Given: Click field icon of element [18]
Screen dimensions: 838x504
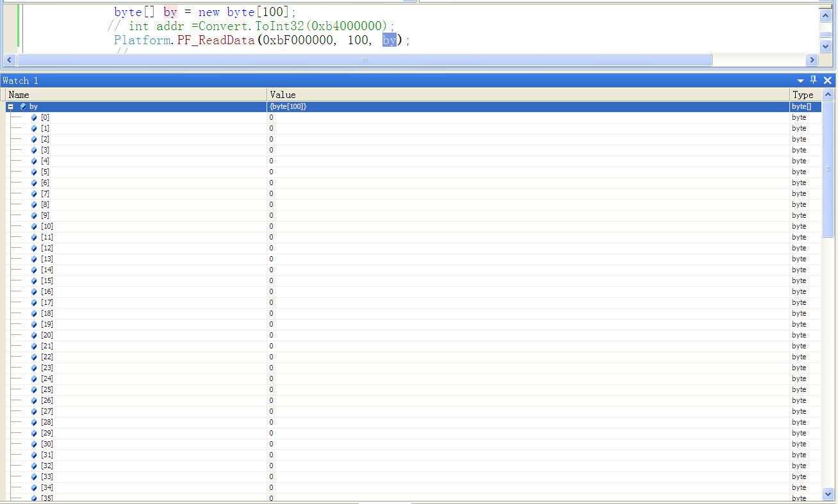Looking at the screenshot, I should point(34,313).
